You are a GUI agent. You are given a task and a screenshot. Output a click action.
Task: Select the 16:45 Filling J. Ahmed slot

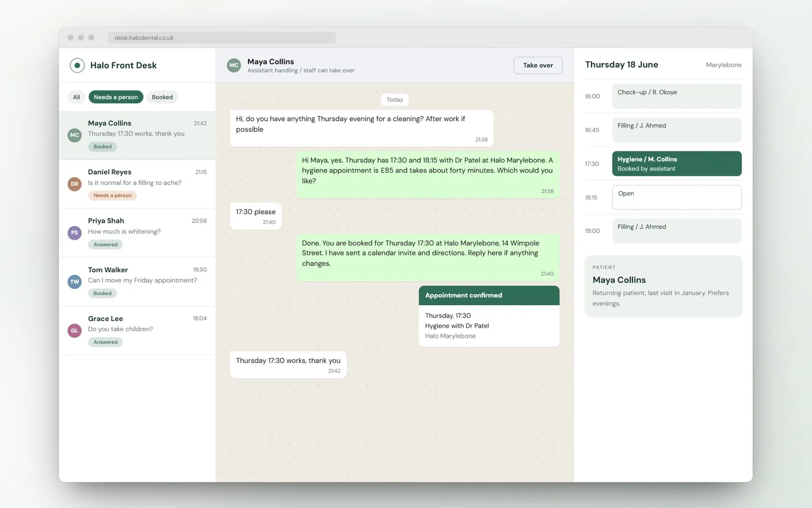676,130
